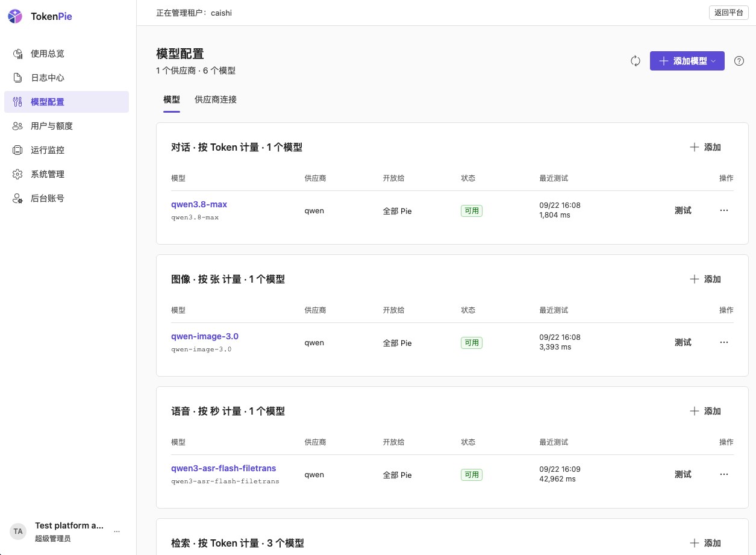Viewport: 756px width, 555px height.
Task: Open 后台账号 in the sidebar
Action: coord(66,198)
